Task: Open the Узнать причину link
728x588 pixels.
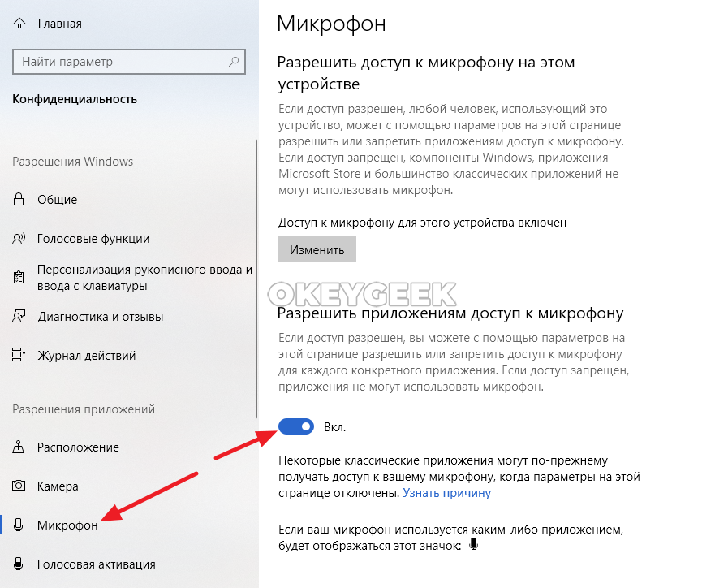Action: pyautogui.click(x=446, y=493)
